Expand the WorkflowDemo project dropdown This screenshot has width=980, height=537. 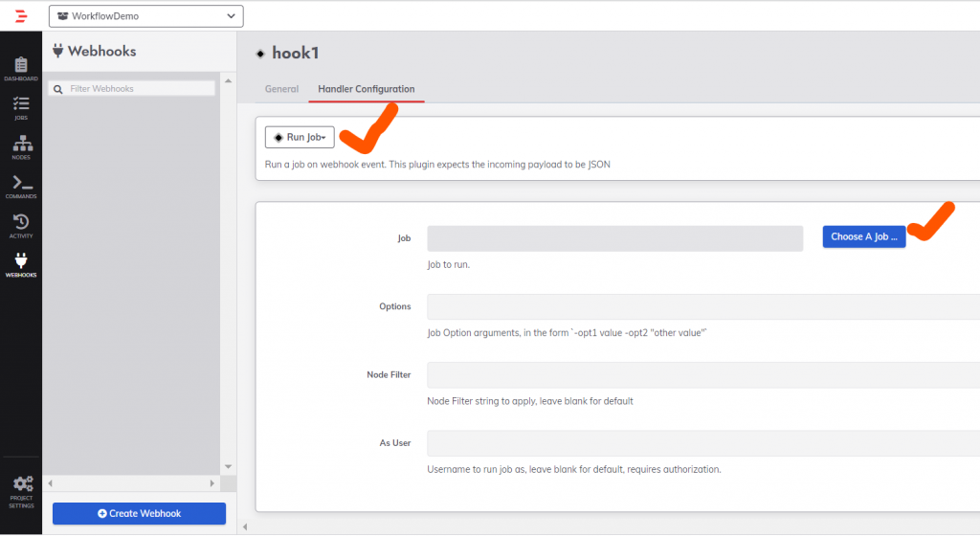pos(145,16)
